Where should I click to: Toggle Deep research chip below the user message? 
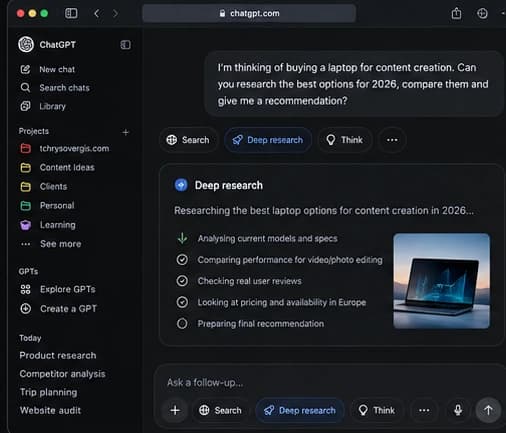click(268, 140)
